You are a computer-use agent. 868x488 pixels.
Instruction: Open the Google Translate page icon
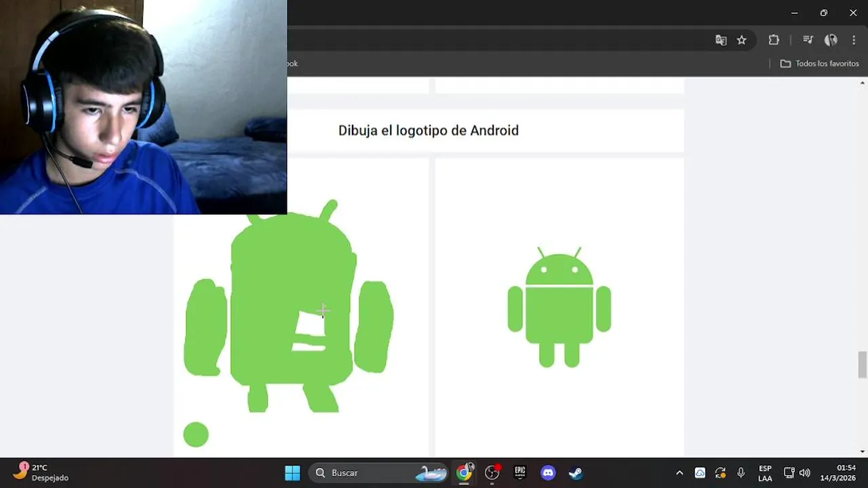(x=721, y=40)
